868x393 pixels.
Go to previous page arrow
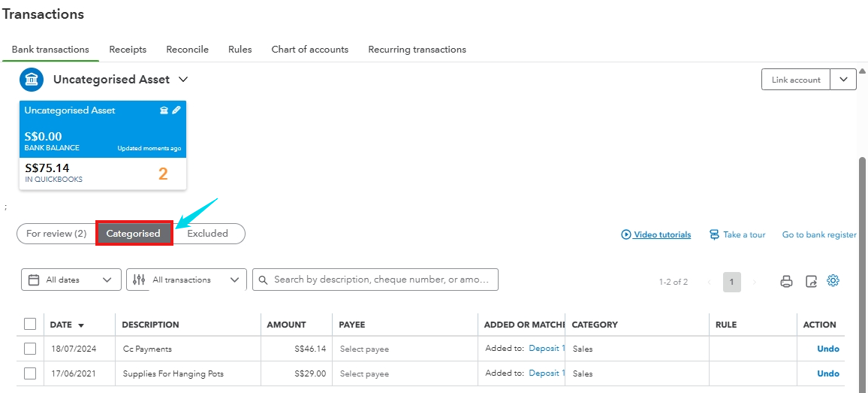pos(709,282)
